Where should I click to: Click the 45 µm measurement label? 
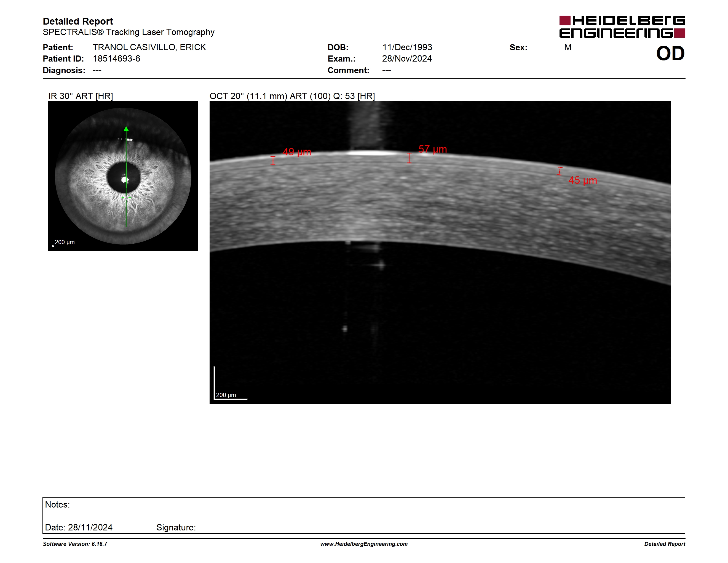pos(582,180)
